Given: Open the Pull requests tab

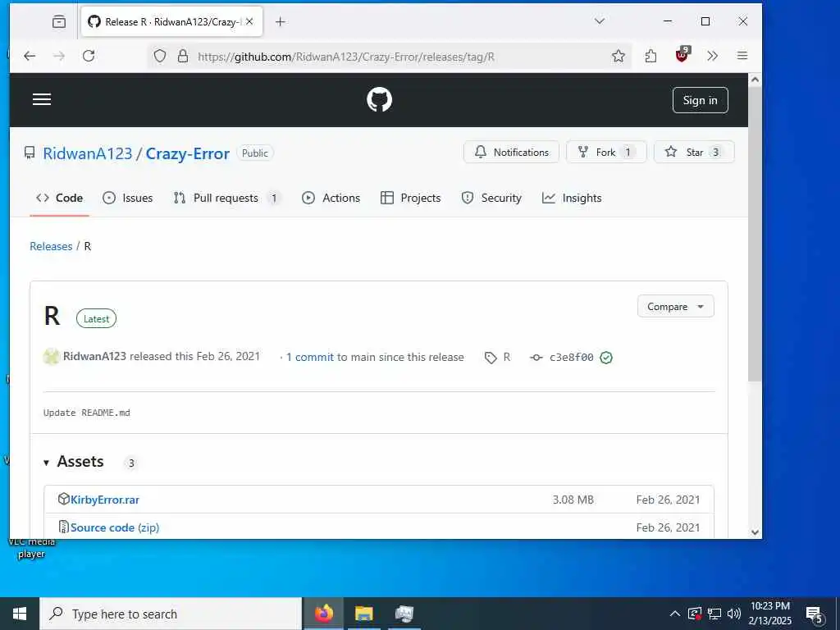Looking at the screenshot, I should pos(227,199).
